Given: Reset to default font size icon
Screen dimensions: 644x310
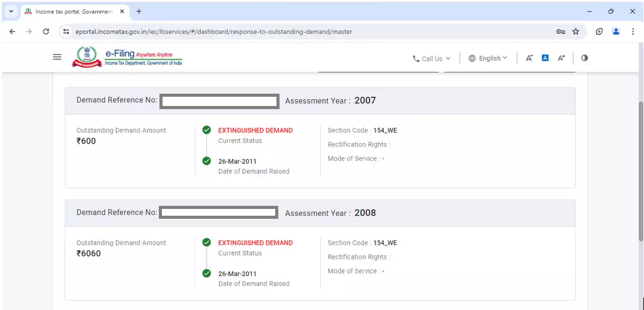Looking at the screenshot, I should [x=545, y=58].
